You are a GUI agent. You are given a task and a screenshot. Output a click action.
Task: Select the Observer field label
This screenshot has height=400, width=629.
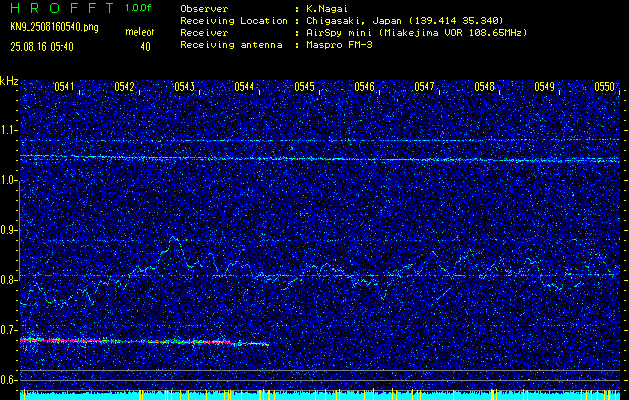pos(204,9)
